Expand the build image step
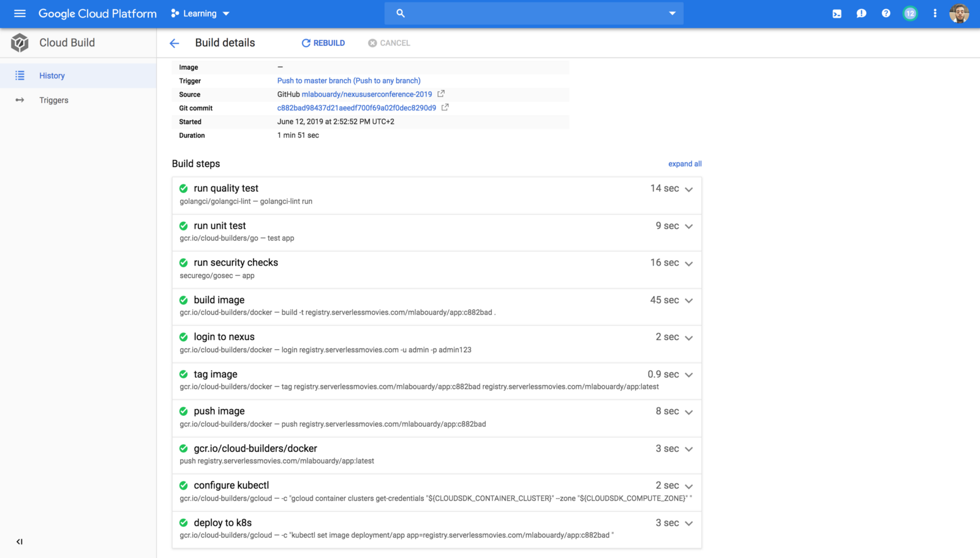980x558 pixels. [x=689, y=301]
